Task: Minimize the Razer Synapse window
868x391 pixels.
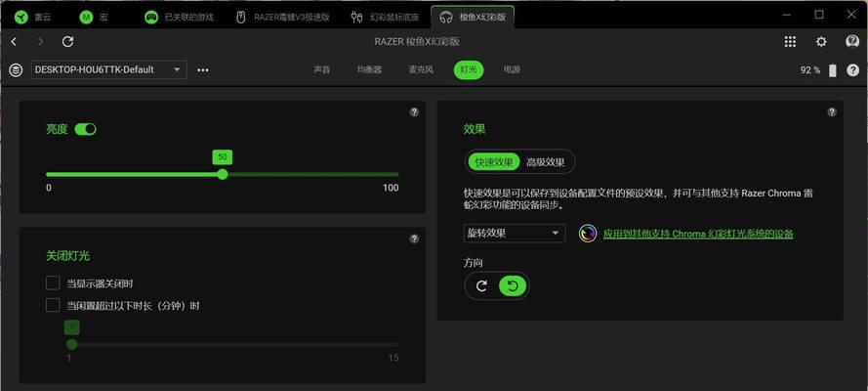Action: [x=787, y=16]
